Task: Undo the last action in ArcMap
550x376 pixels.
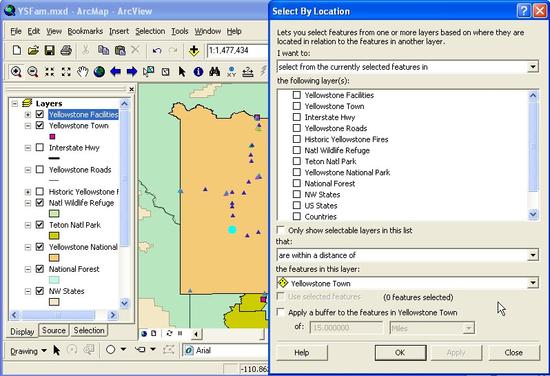Action: point(157,51)
